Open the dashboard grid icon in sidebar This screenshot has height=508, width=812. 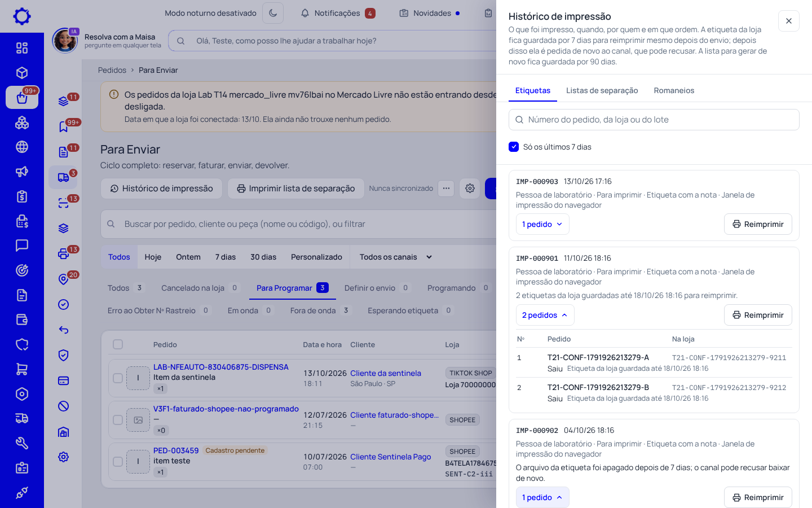(22, 48)
